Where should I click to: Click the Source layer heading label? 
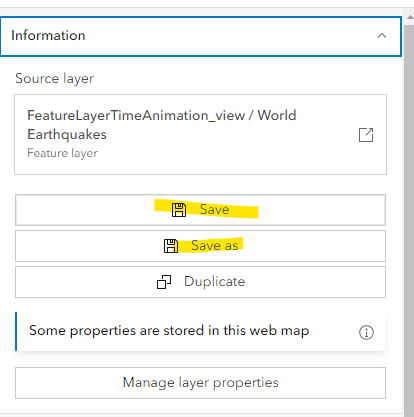pos(54,79)
